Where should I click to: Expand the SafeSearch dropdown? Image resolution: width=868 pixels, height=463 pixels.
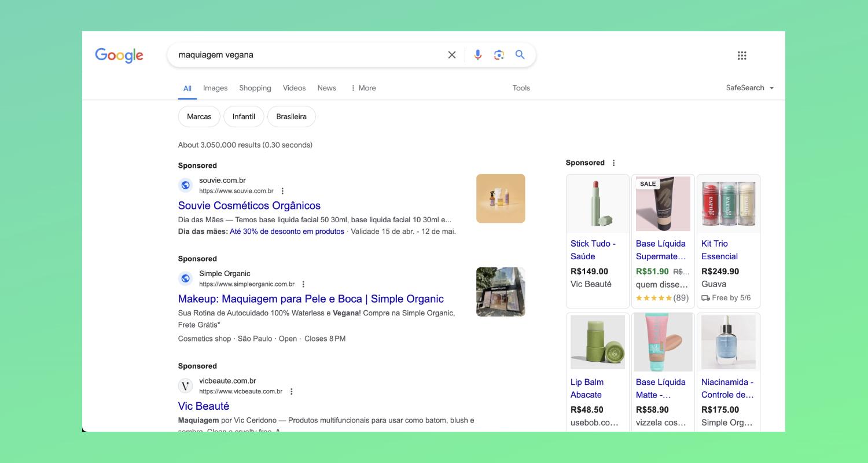(750, 88)
